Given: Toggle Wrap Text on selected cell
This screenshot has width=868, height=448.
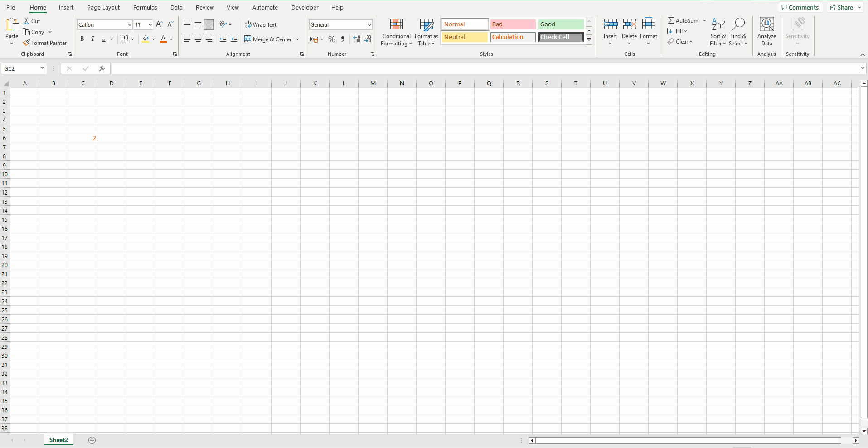Looking at the screenshot, I should 261,24.
